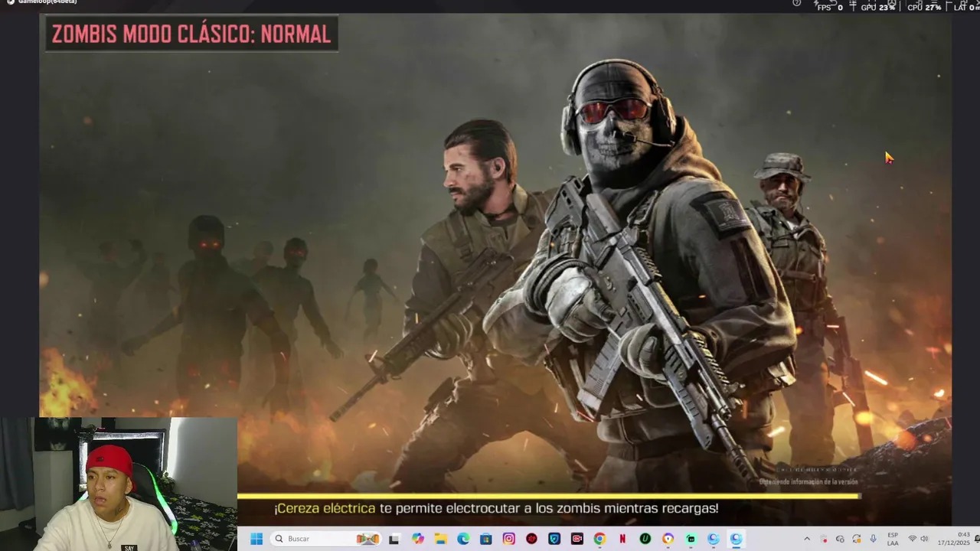Click the help question mark icon in the Gameloop title bar
This screenshot has height=551, width=980.
(x=797, y=3)
